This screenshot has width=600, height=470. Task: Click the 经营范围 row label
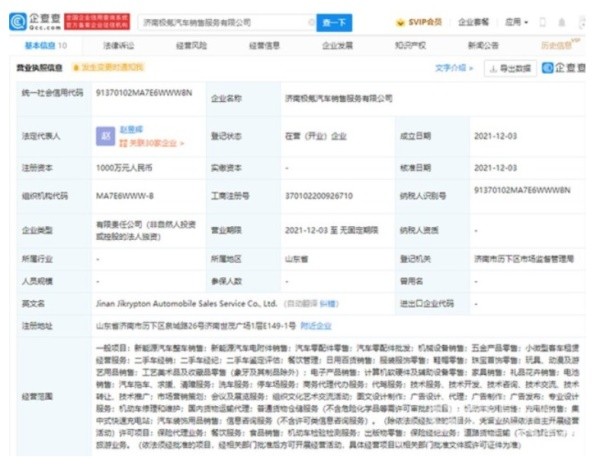click(x=37, y=397)
